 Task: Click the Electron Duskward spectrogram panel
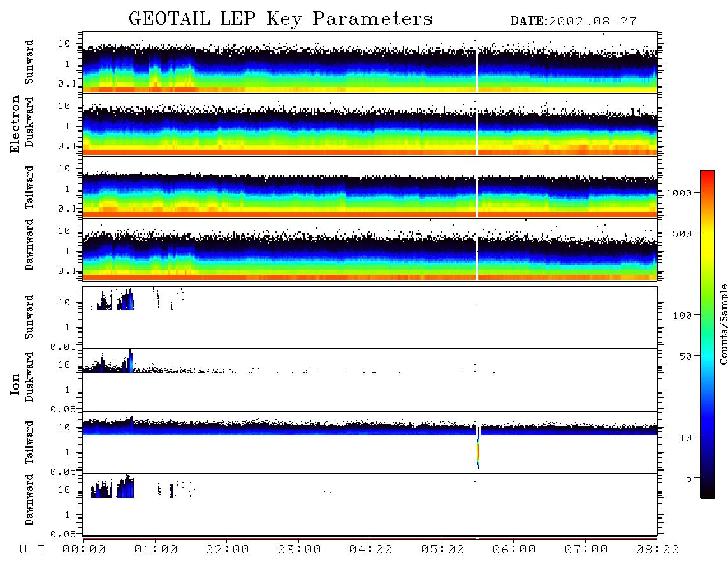click(x=370, y=125)
